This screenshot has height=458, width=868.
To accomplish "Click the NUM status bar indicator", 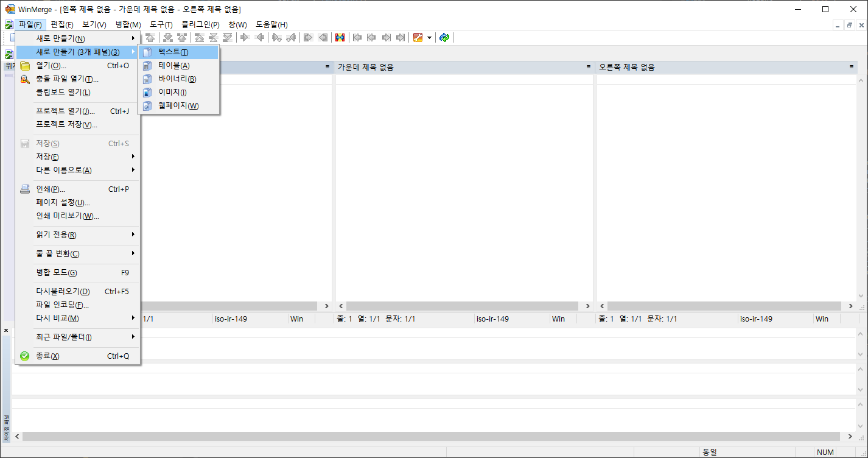I will tap(825, 453).
